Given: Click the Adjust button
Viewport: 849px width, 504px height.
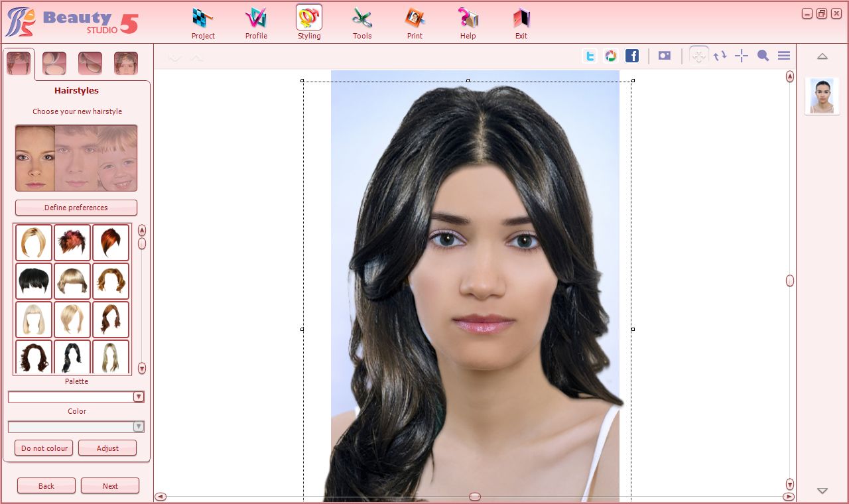Looking at the screenshot, I should (x=107, y=448).
